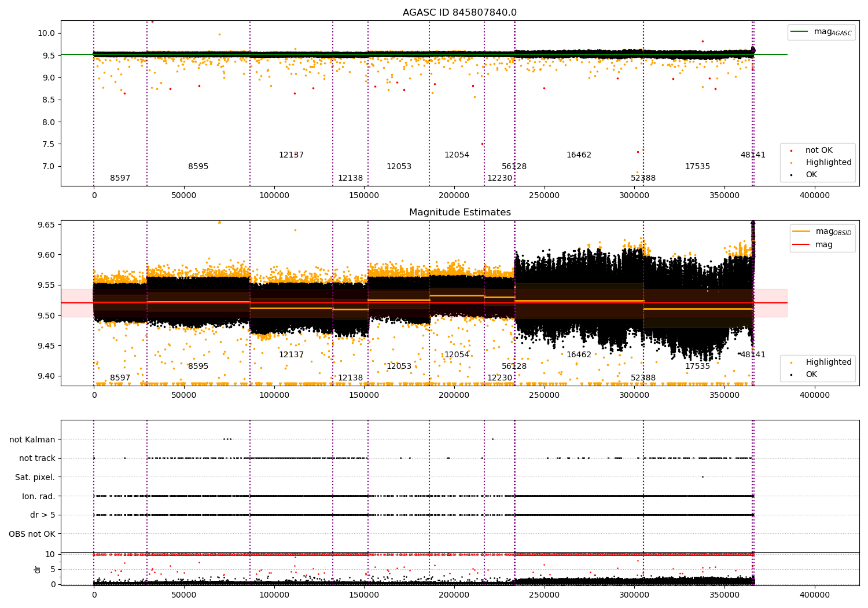
Task: Click OBSID label 52388 in Magnitude Estimates plot
Action: (x=643, y=378)
